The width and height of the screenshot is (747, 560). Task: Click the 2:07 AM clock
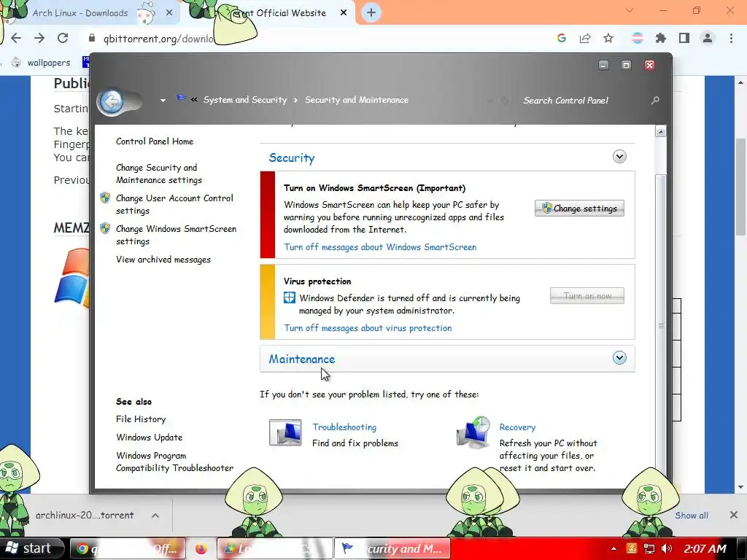705,548
